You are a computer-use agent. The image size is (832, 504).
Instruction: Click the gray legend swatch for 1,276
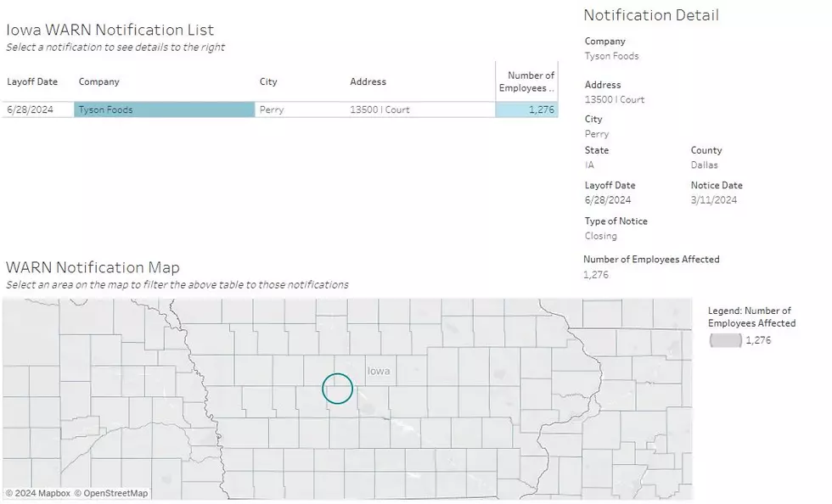point(725,340)
